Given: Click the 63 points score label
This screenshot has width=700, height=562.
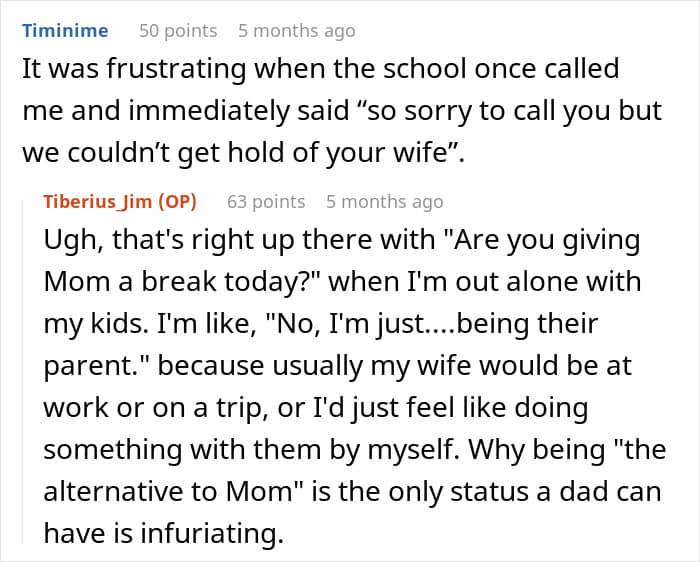Looking at the screenshot, I should (266, 202).
